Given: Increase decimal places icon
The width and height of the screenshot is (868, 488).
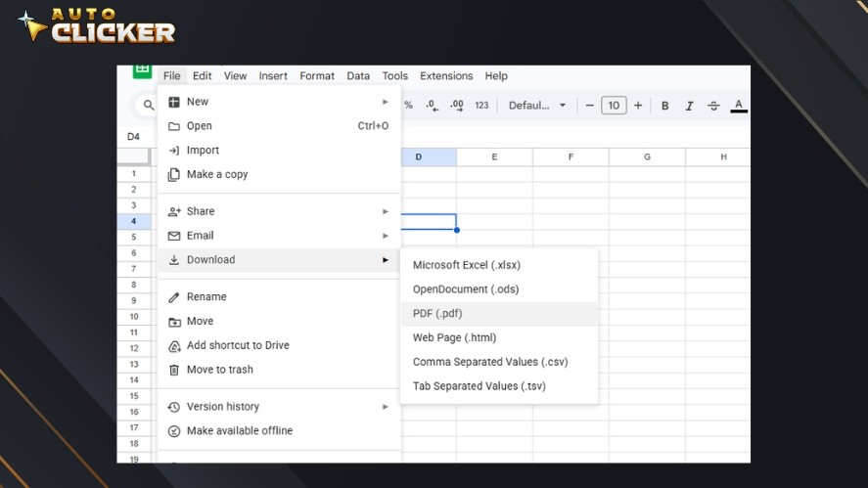Looking at the screenshot, I should [457, 105].
